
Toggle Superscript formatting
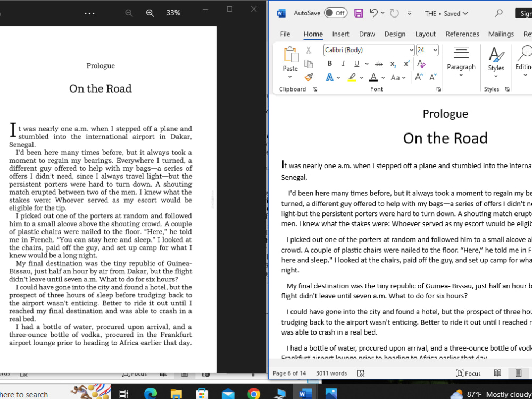(407, 63)
